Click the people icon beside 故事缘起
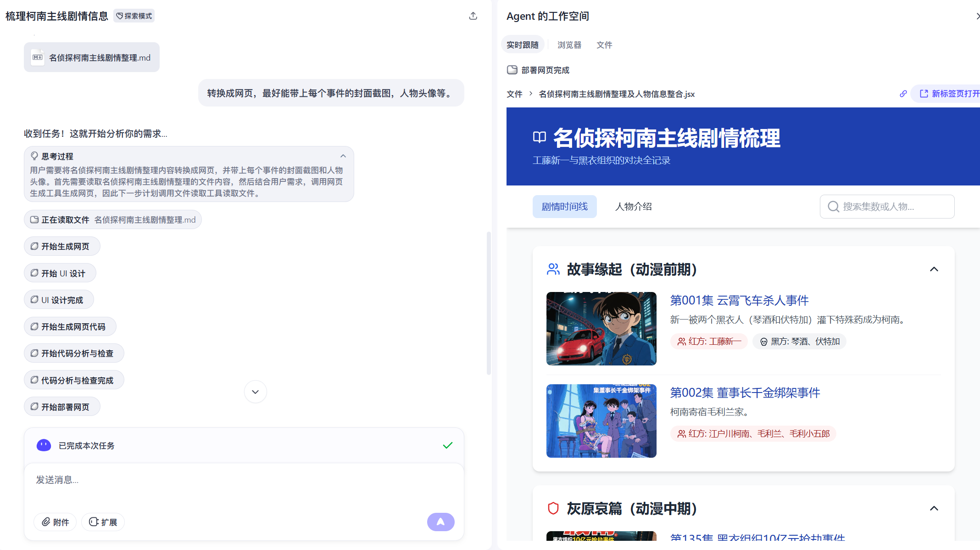Viewport: 980px width, 550px height. (x=553, y=269)
